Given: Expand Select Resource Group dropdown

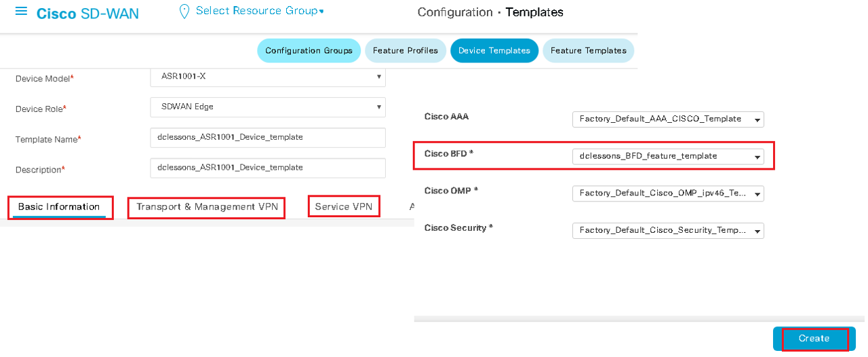Looking at the screenshot, I should 259,11.
